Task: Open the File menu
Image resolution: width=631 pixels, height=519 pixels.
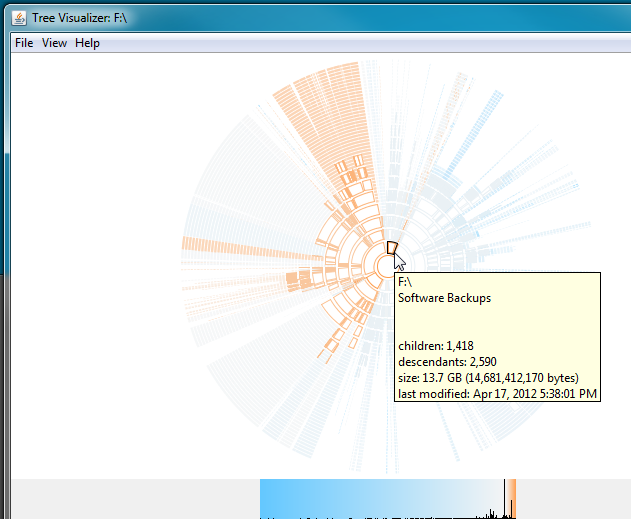Action: point(24,43)
